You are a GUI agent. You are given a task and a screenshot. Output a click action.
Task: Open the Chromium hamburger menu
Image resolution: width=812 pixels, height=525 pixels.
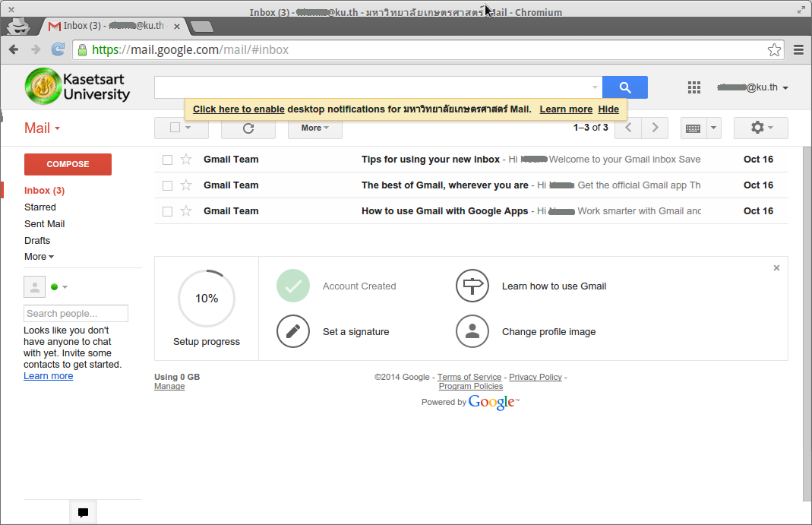798,49
